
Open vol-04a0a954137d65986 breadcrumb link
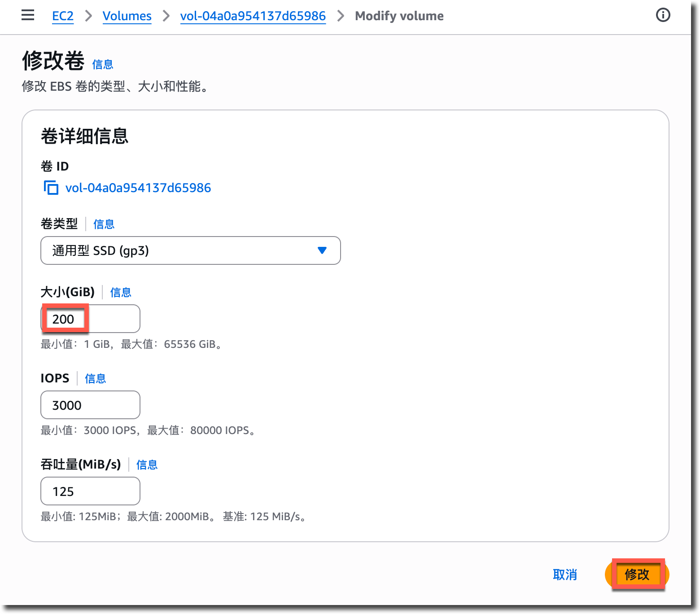[253, 16]
